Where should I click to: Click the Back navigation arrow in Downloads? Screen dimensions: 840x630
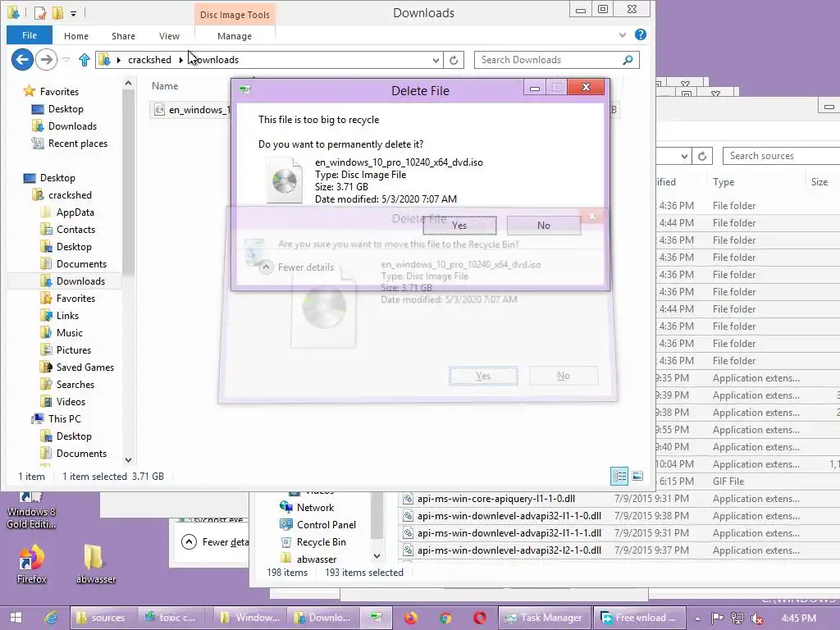(22, 59)
